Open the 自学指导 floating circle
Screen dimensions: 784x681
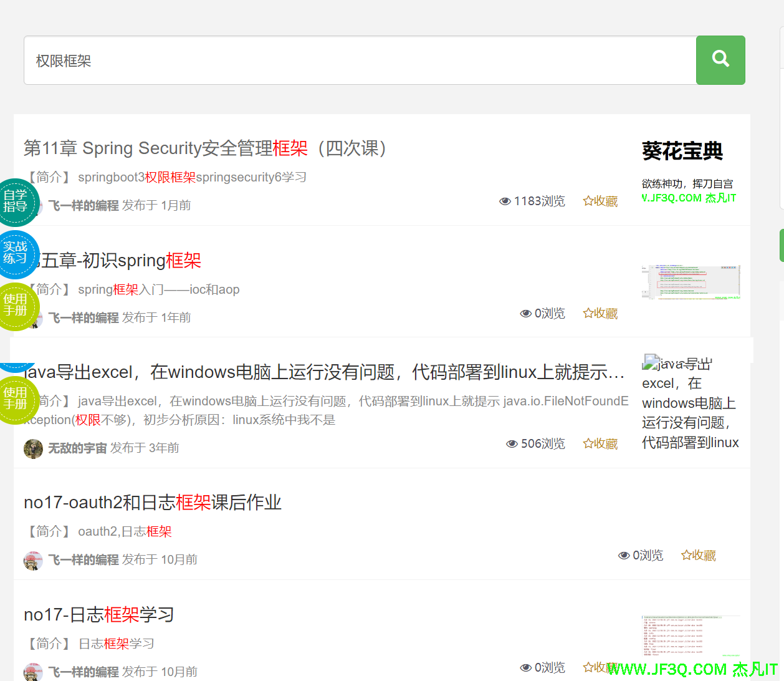click(x=16, y=201)
